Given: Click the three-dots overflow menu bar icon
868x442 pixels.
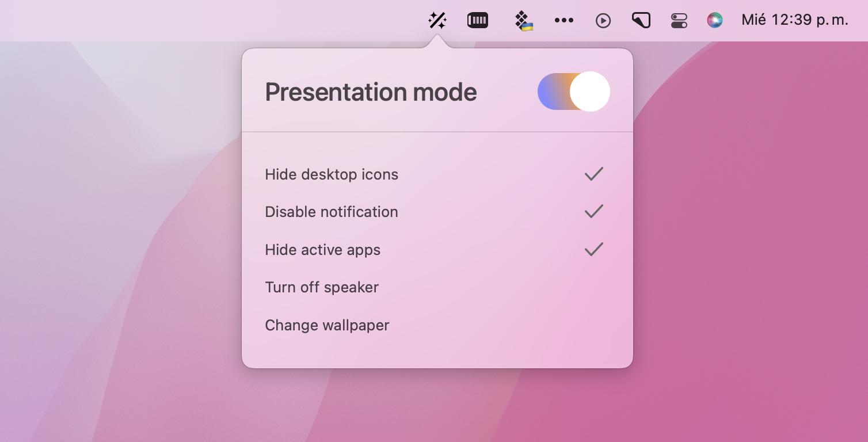Looking at the screenshot, I should (x=564, y=21).
